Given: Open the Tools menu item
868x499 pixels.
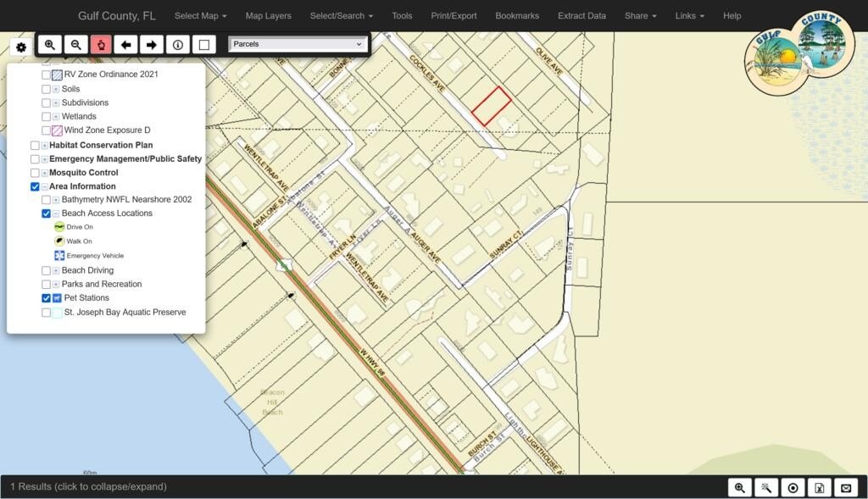Looking at the screenshot, I should click(402, 15).
